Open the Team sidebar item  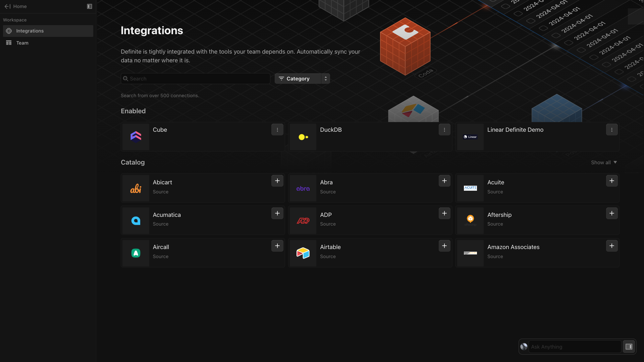22,43
